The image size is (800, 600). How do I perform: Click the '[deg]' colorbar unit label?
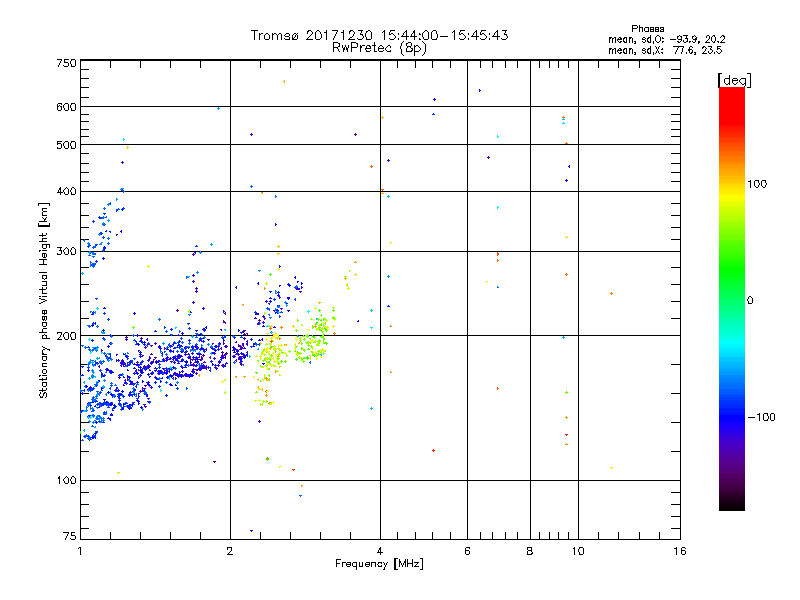(734, 80)
